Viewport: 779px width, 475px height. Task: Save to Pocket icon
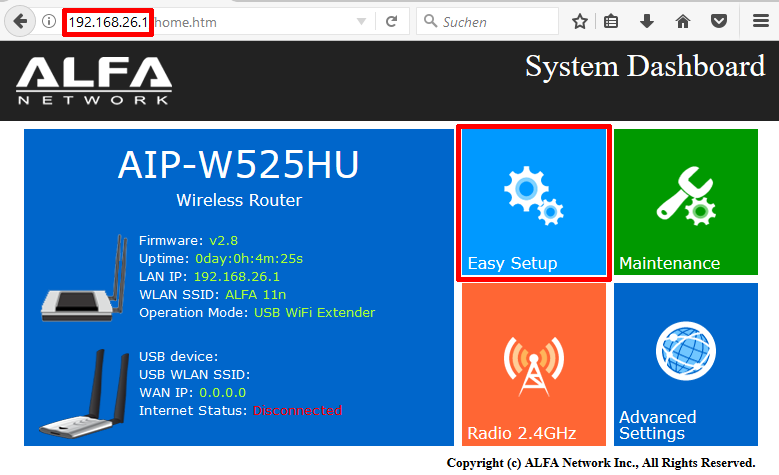(718, 21)
